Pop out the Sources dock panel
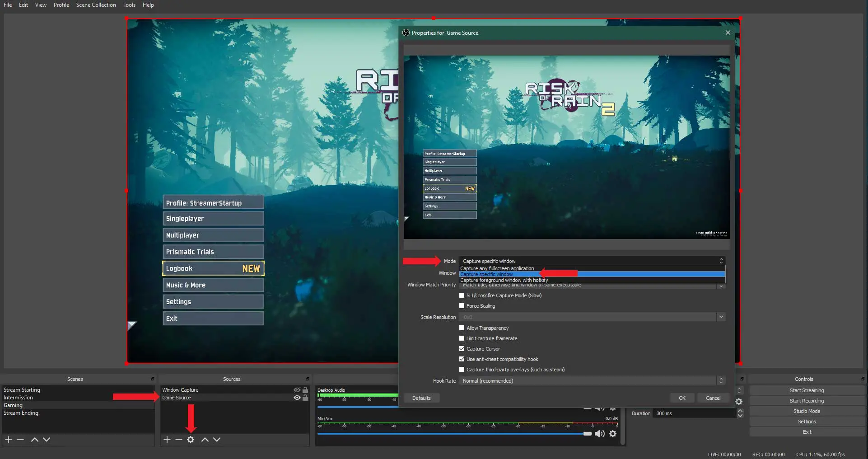868x459 pixels. click(x=308, y=379)
